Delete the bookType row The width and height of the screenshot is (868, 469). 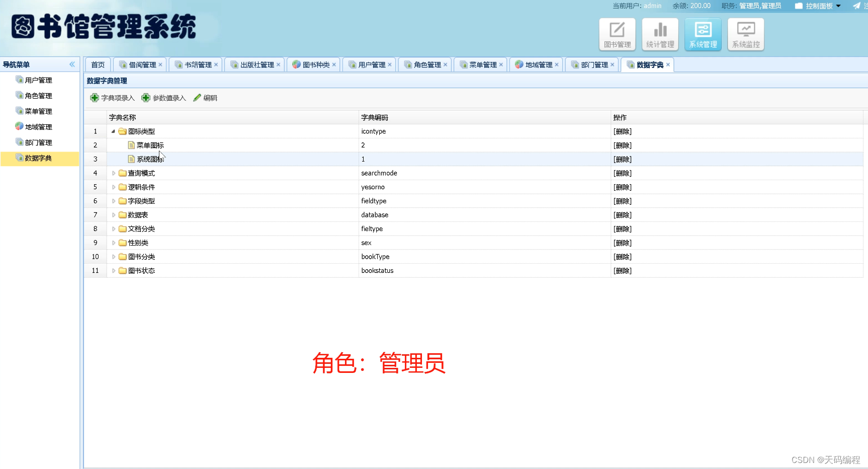[x=623, y=257]
